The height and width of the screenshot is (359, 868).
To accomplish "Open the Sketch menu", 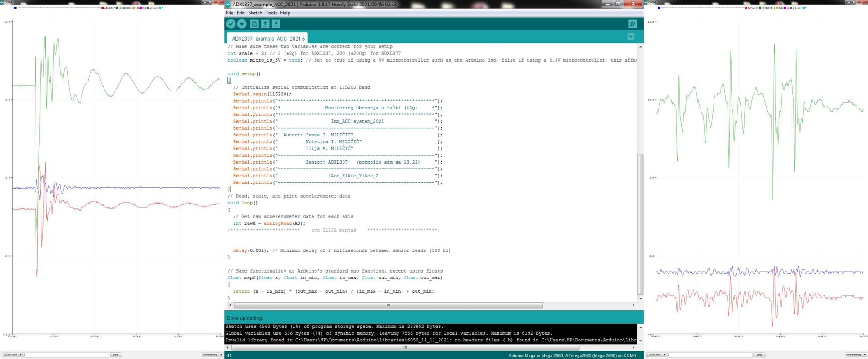I will pos(255,13).
